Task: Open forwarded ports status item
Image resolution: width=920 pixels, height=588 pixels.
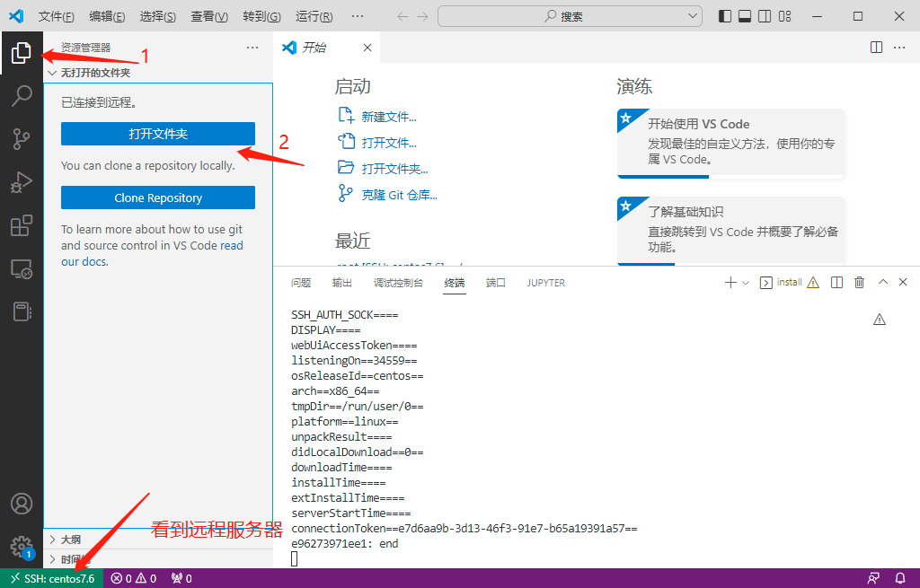Action: point(181,579)
